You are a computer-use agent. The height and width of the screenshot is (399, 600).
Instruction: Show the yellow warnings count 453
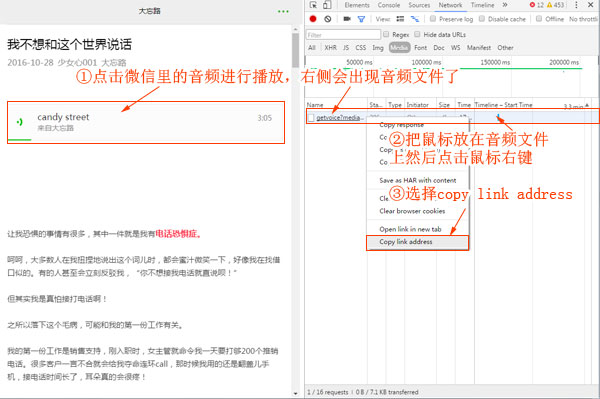coord(555,5)
